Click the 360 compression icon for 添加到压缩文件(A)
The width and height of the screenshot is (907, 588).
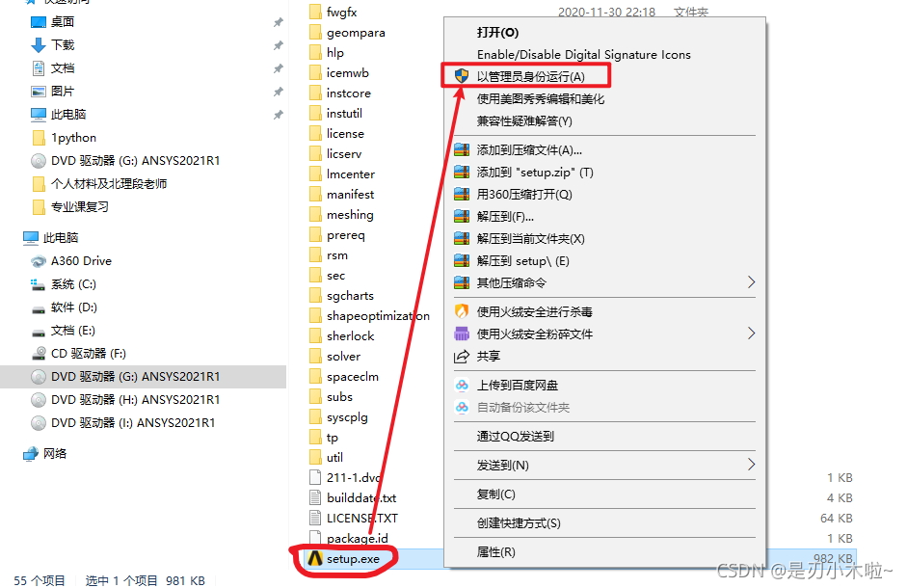pyautogui.click(x=461, y=150)
